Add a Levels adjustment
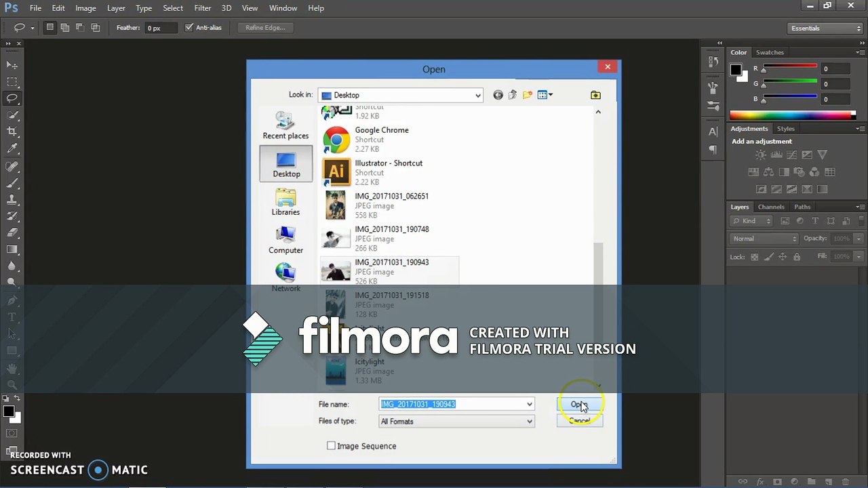This screenshot has width=868, height=488. click(776, 155)
